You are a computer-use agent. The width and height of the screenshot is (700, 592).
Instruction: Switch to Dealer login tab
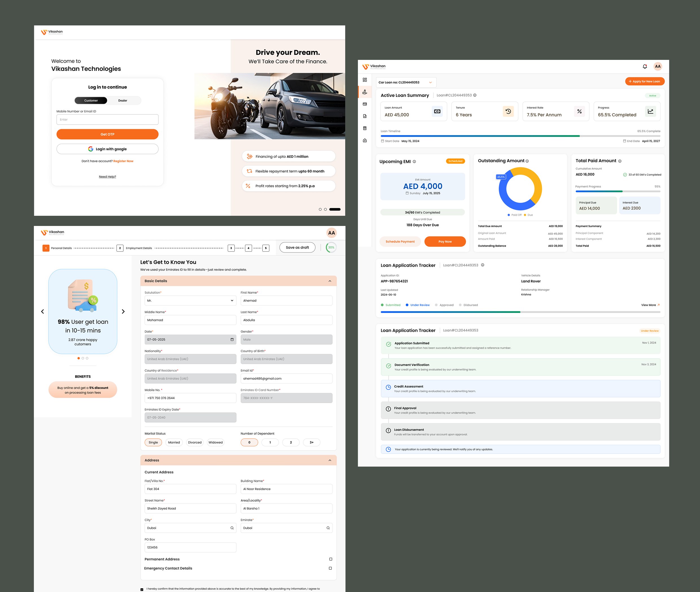point(123,100)
